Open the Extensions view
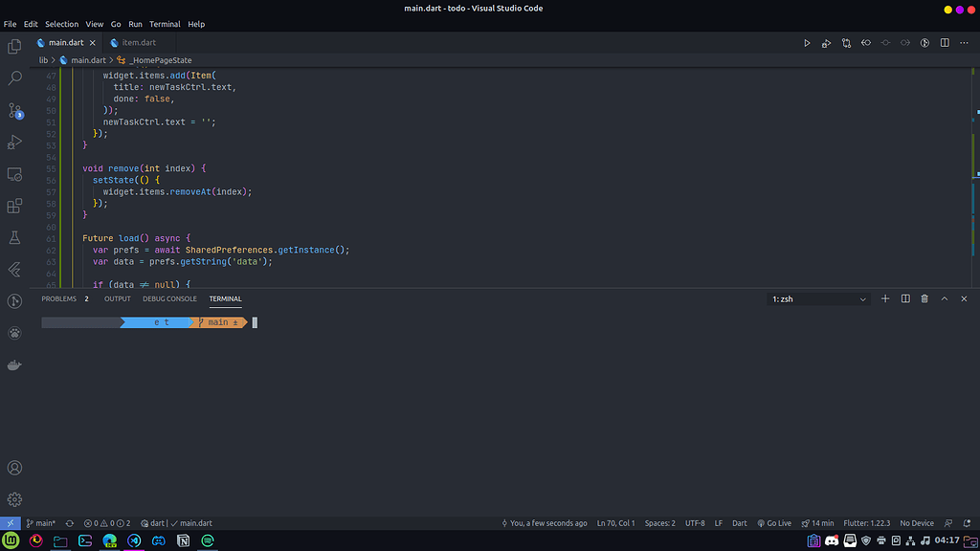Viewport: 980px width, 551px height. click(14, 206)
